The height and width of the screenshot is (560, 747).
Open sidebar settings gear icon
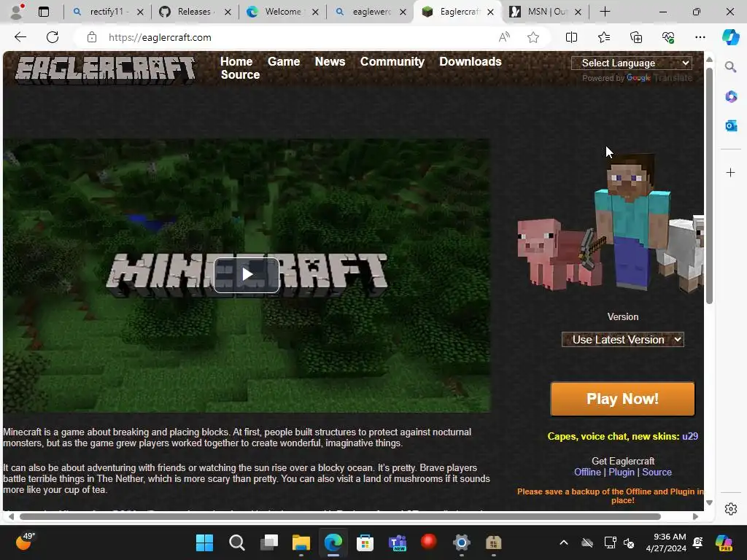coord(731,509)
